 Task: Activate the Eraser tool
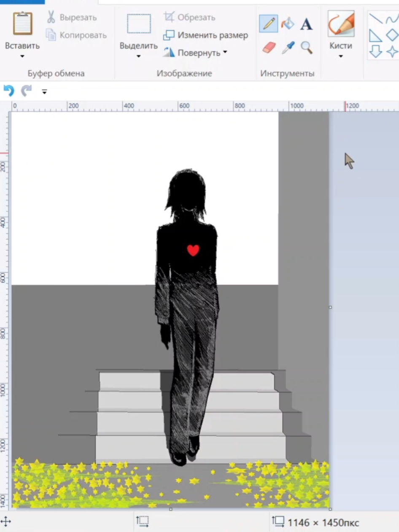point(269,47)
